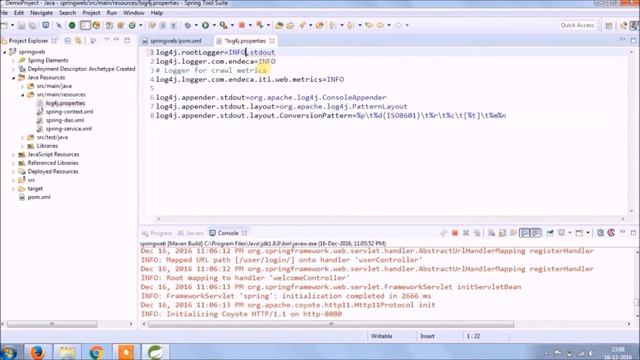640x360 pixels.
Task: Click the Quick Access field
Action: coord(577,25)
